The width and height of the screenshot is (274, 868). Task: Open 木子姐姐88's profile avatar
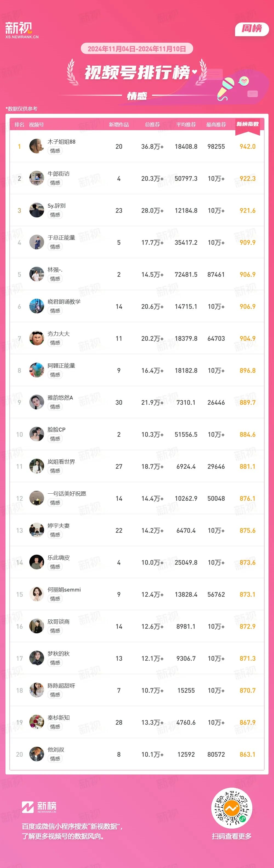(36, 146)
